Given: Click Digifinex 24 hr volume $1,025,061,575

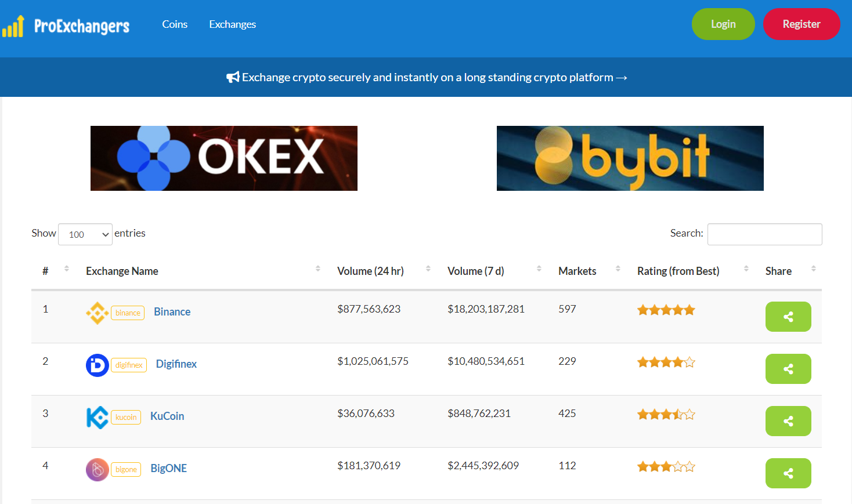Looking at the screenshot, I should coord(373,361).
